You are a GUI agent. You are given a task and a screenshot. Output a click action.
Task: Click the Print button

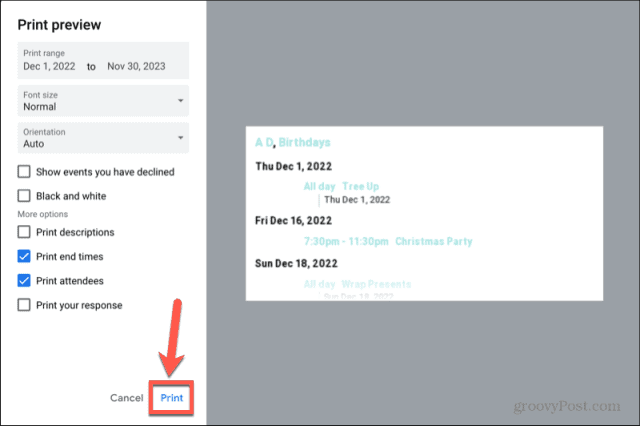[x=171, y=398]
